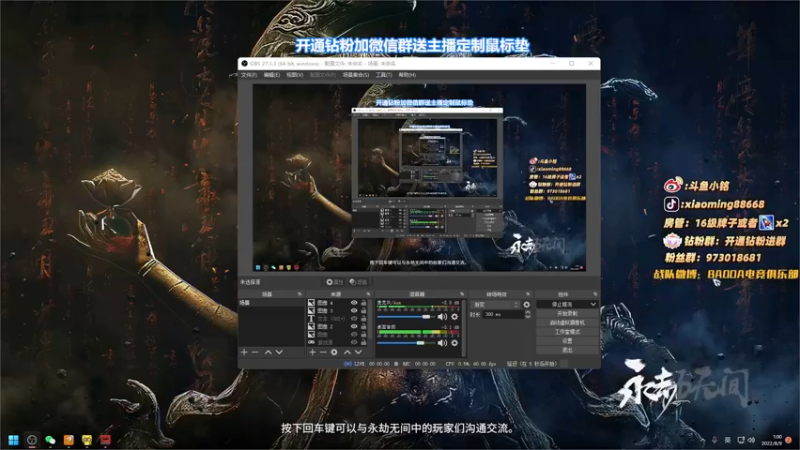Image resolution: width=800 pixels, height=450 pixels.
Task: Remove the selected scene with the minus icon
Action: 255,352
